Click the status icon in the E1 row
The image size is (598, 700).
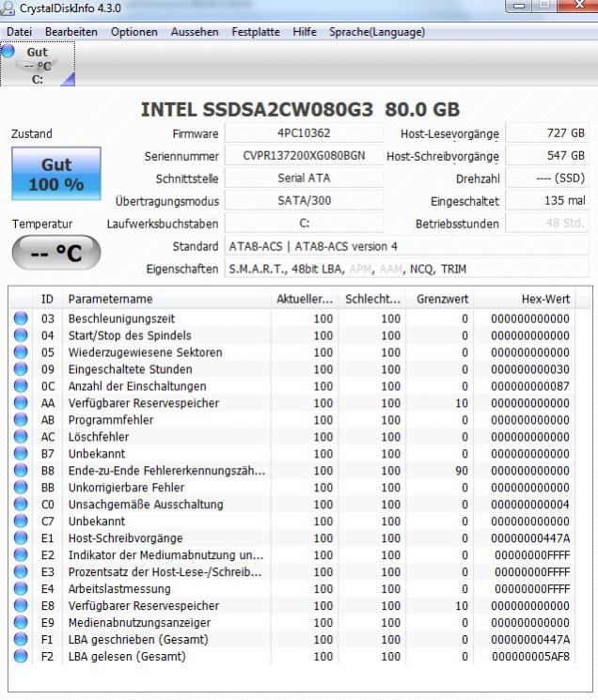(x=21, y=538)
